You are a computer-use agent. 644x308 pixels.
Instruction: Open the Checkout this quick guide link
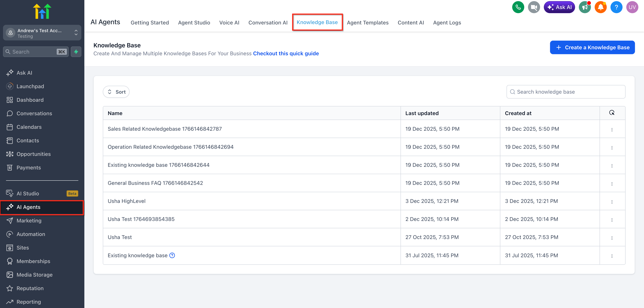[286, 53]
